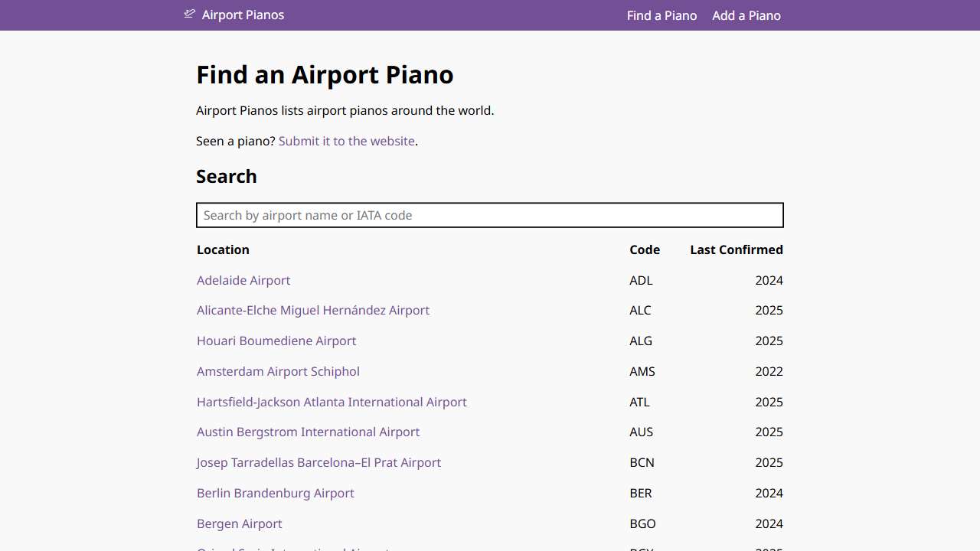Click the Code column header
This screenshot has height=551, width=980.
645,249
